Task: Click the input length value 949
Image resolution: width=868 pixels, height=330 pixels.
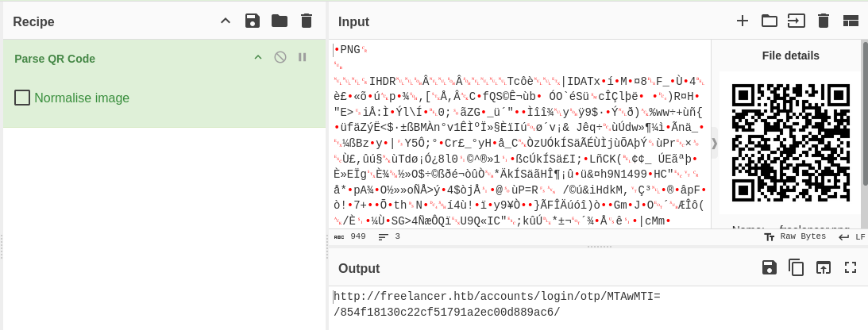Action: pos(358,236)
